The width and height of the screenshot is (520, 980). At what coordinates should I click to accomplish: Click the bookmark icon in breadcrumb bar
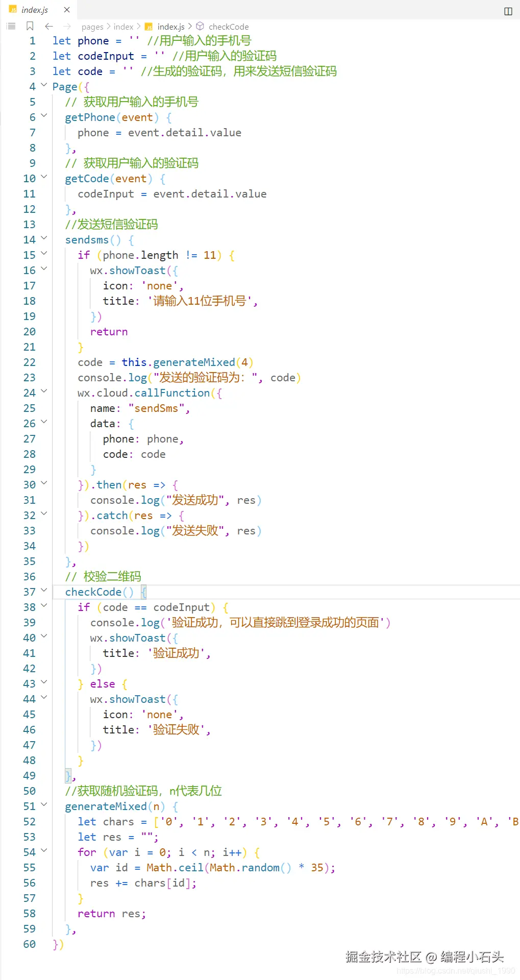point(30,26)
